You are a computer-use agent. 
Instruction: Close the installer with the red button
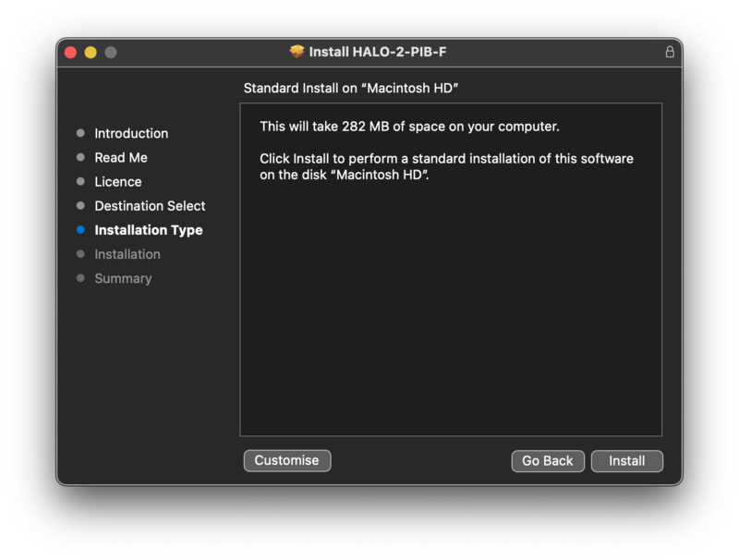point(70,53)
